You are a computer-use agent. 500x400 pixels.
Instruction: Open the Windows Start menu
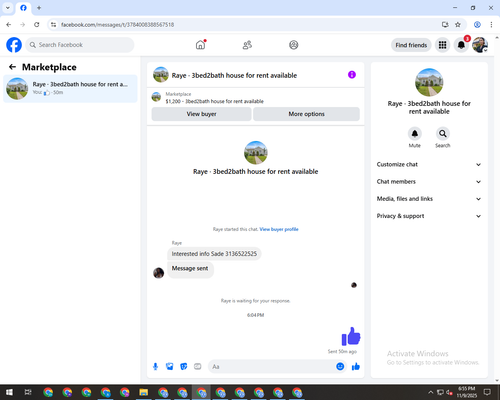pyautogui.click(x=9, y=392)
